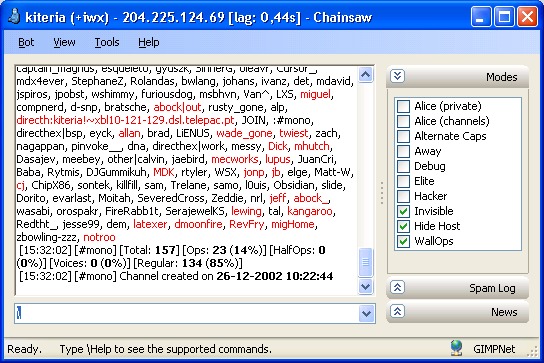544x363 pixels.
Task: Click the vertical scrollbar thumb in chat
Action: pos(366,262)
